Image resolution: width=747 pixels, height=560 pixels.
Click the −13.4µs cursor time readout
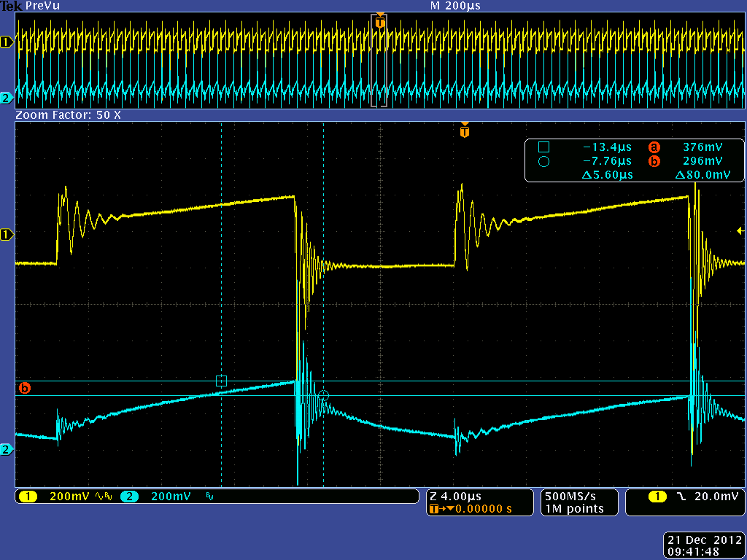tap(606, 147)
